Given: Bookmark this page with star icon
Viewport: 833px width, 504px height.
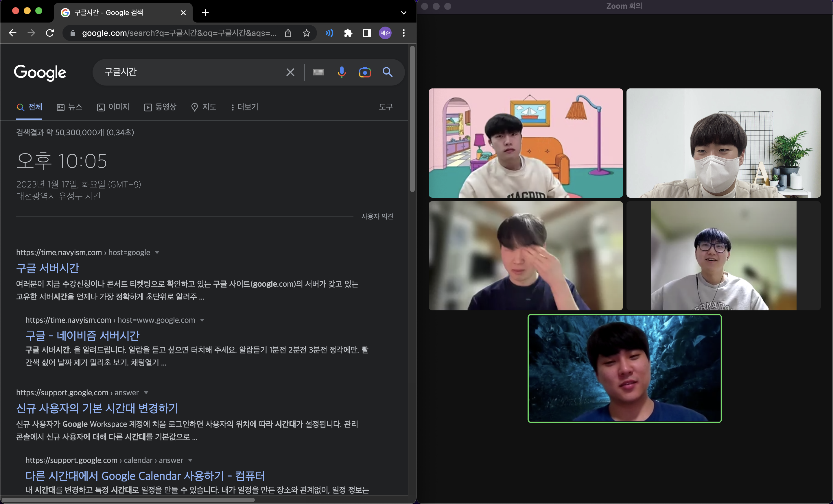Looking at the screenshot, I should click(x=306, y=33).
